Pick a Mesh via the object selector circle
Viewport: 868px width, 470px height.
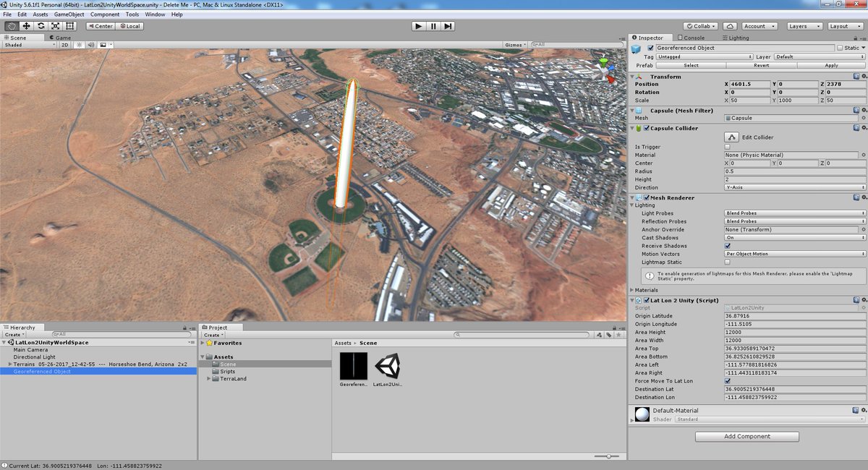(x=863, y=118)
